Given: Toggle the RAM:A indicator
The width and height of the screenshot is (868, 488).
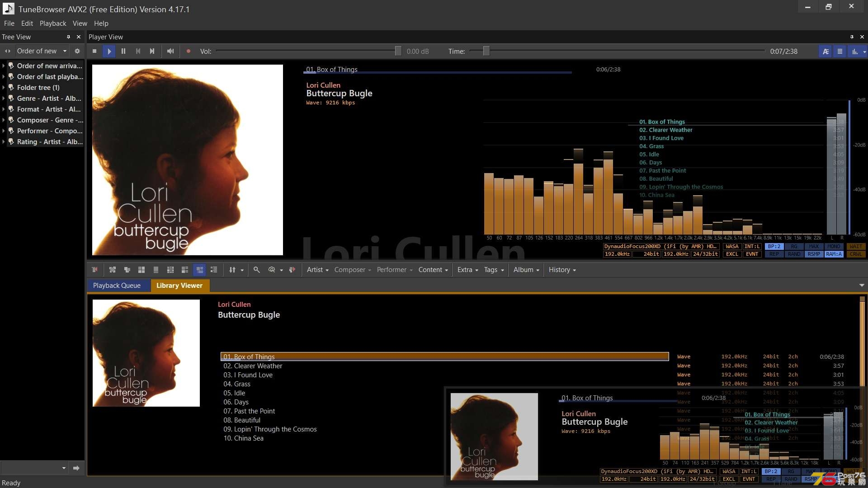Looking at the screenshot, I should point(834,254).
